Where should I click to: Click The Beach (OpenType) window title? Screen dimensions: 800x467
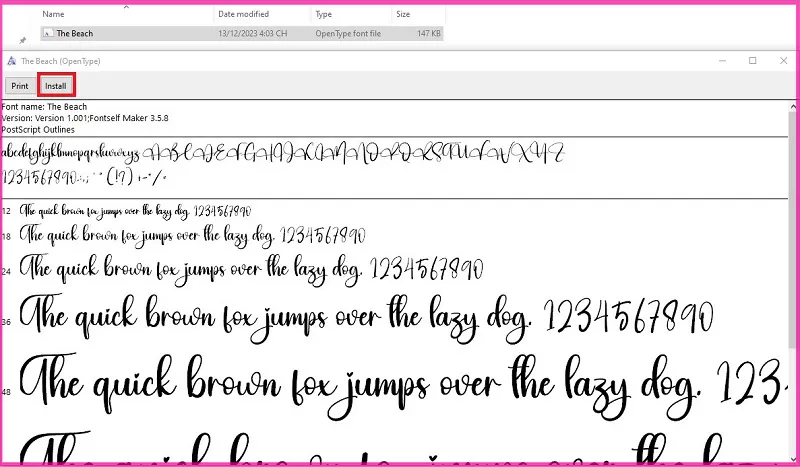(x=60, y=61)
